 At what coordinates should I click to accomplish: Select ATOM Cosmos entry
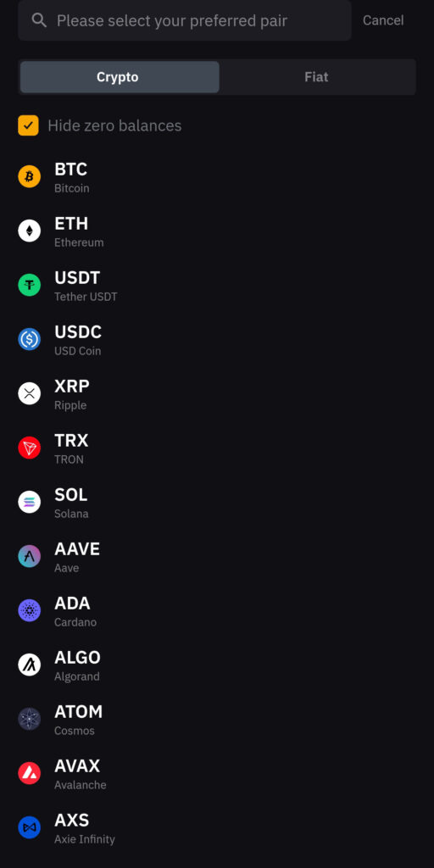217,719
